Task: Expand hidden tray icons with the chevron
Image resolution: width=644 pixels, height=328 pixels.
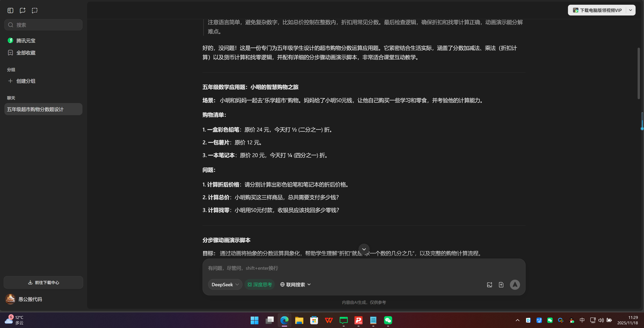Action: pyautogui.click(x=517, y=320)
